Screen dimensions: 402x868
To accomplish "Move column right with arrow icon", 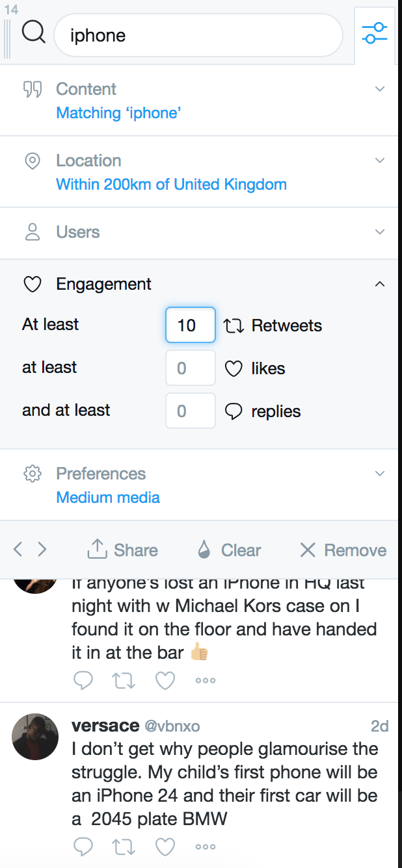I will 42,550.
